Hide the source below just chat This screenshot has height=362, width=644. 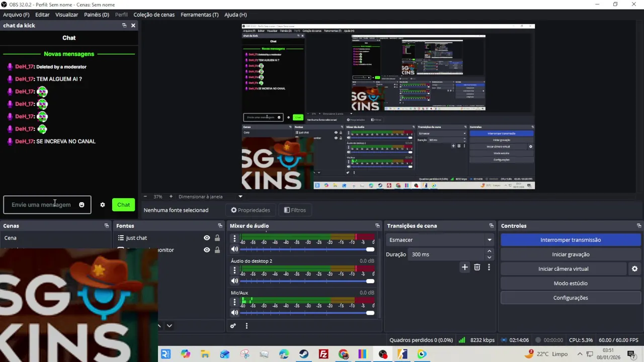(x=207, y=250)
